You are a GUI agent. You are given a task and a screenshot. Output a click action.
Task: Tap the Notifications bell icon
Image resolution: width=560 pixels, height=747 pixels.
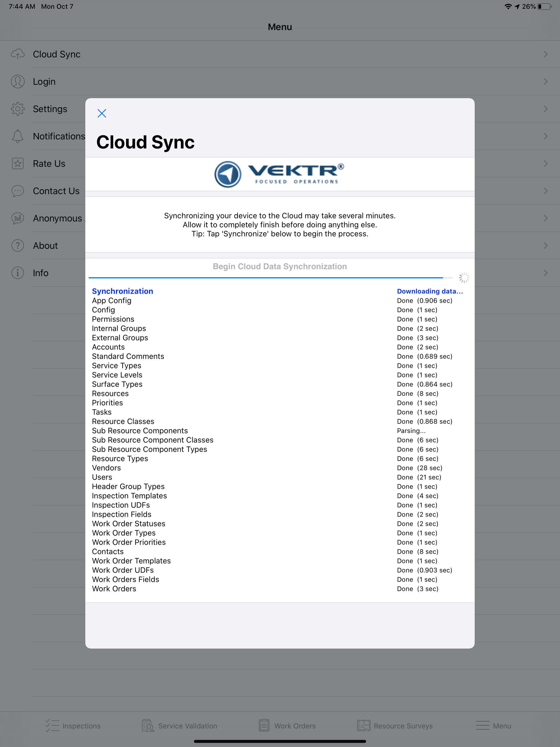click(17, 136)
